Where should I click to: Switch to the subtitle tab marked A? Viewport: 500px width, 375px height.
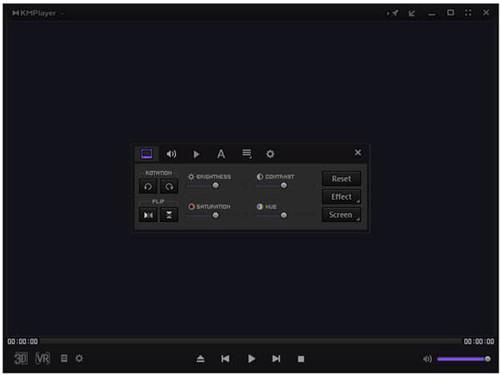[221, 154]
